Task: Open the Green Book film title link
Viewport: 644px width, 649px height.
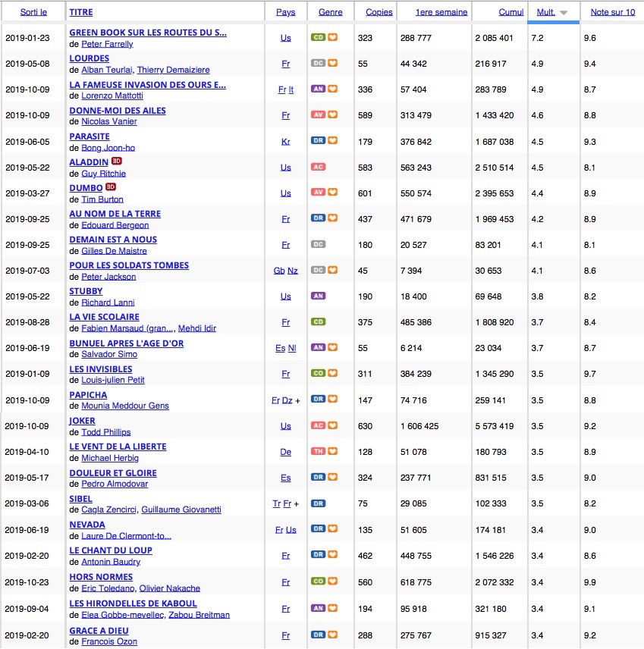Action: tap(148, 33)
